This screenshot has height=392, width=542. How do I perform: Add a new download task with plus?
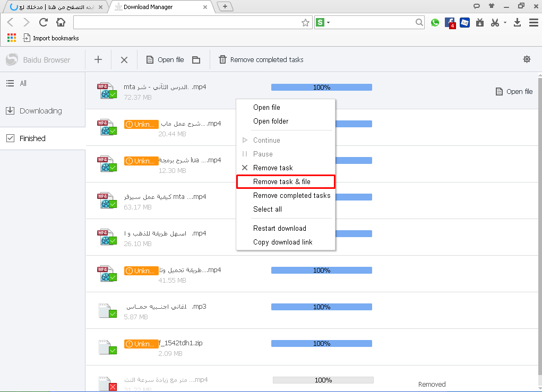(98, 60)
